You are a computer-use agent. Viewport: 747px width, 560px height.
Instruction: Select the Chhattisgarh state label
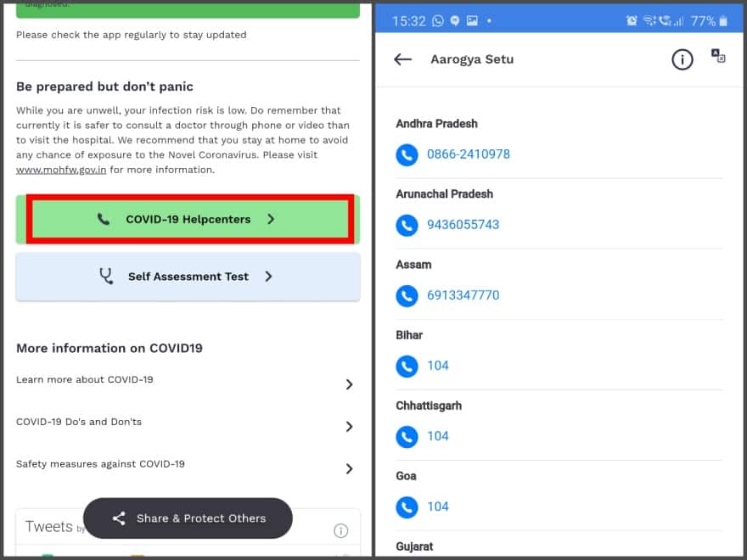[x=429, y=406]
